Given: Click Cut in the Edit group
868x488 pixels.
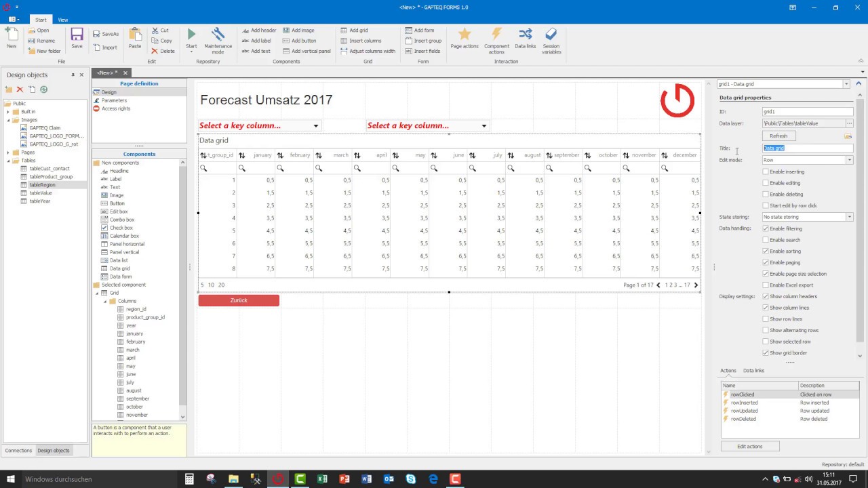Looking at the screenshot, I should pos(160,30).
